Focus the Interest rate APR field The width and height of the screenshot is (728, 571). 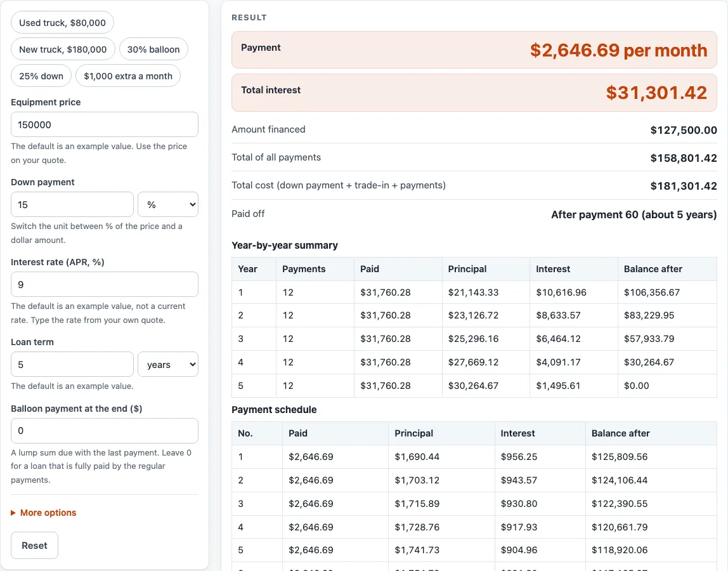pos(105,284)
